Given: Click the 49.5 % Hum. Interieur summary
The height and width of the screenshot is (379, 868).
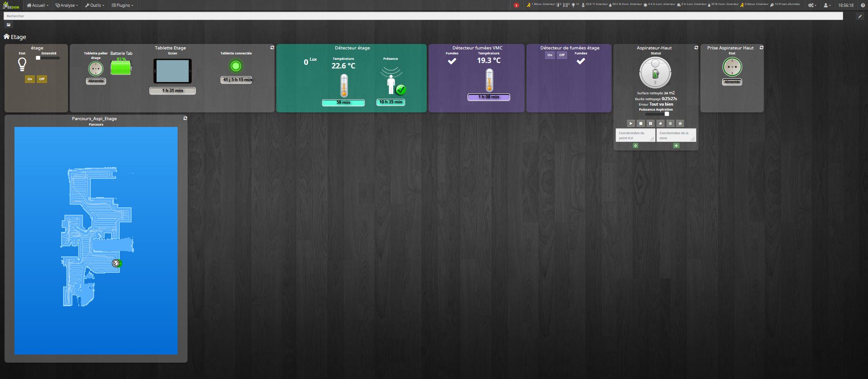Looking at the screenshot, I should [626, 5].
